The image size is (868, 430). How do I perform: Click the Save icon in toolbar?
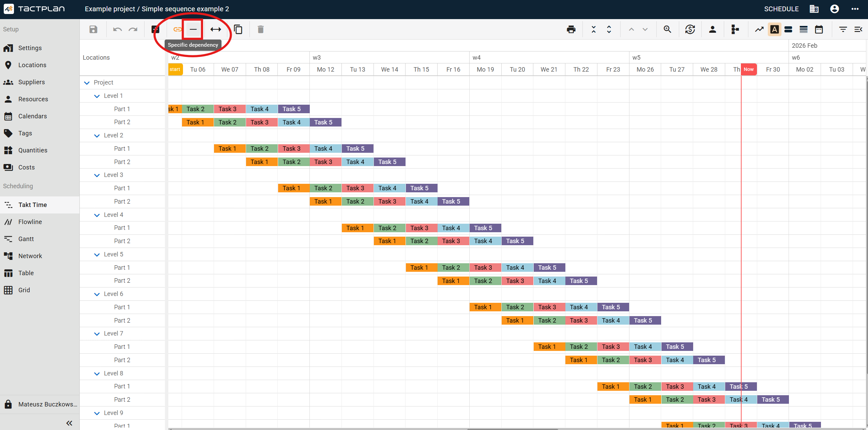tap(93, 29)
